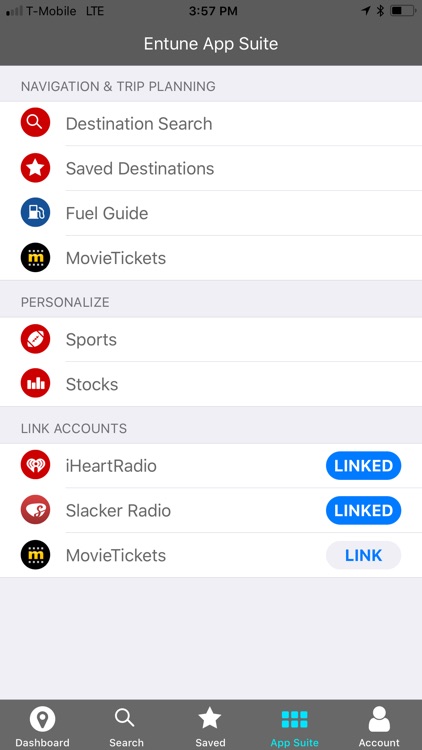Open the MovieTickets row under Link Accounts
422x750 pixels.
(x=211, y=555)
